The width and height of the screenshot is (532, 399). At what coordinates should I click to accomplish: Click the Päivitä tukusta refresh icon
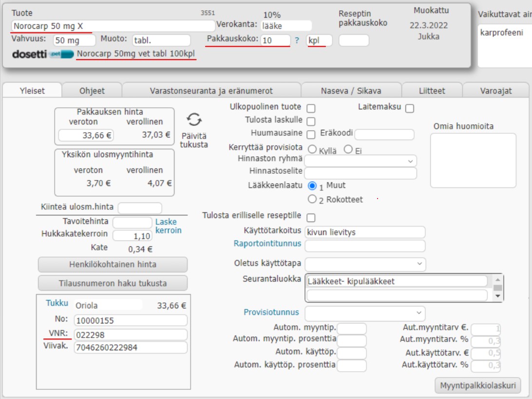[194, 120]
